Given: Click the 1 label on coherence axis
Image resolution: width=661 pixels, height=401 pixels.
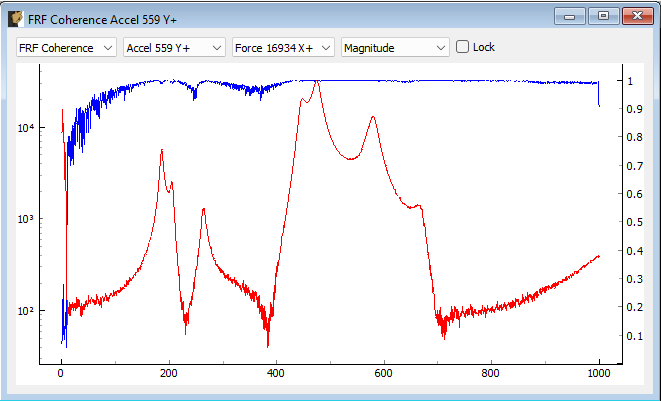Looking at the screenshot, I should (630, 81).
